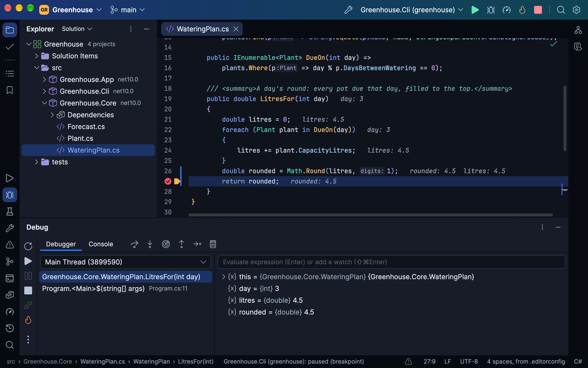Open the Problems warning-triangle sidebar icon
588x368 pixels.
coord(10,245)
